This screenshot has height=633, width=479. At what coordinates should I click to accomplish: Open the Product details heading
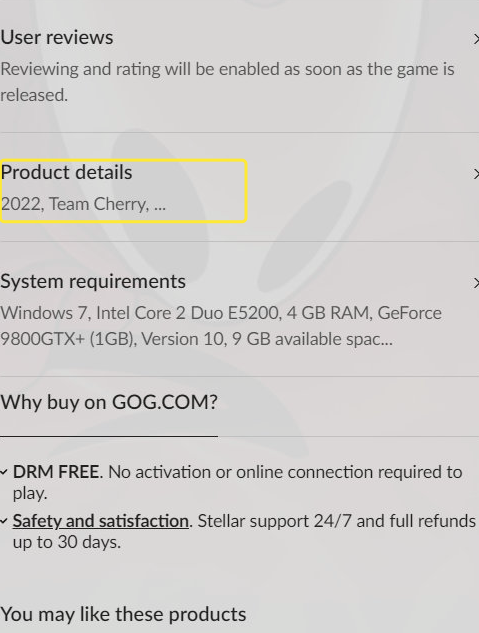point(67,173)
